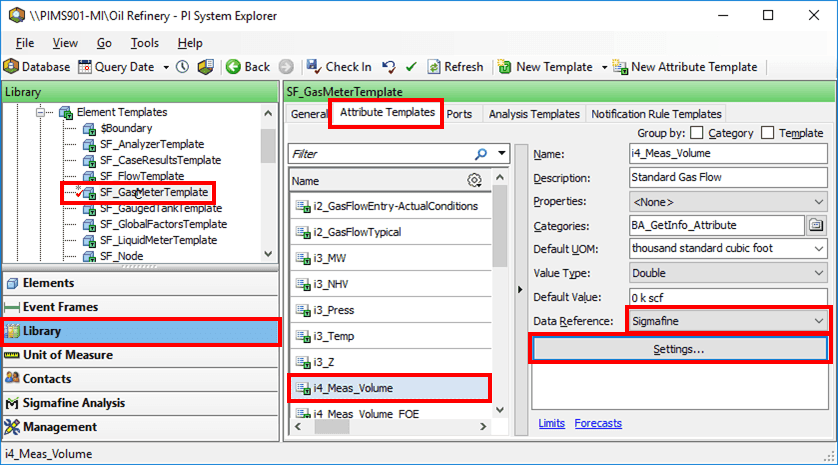Click the SF_AnalyzerTemplate icon
The height and width of the screenshot is (465, 838).
click(89, 144)
